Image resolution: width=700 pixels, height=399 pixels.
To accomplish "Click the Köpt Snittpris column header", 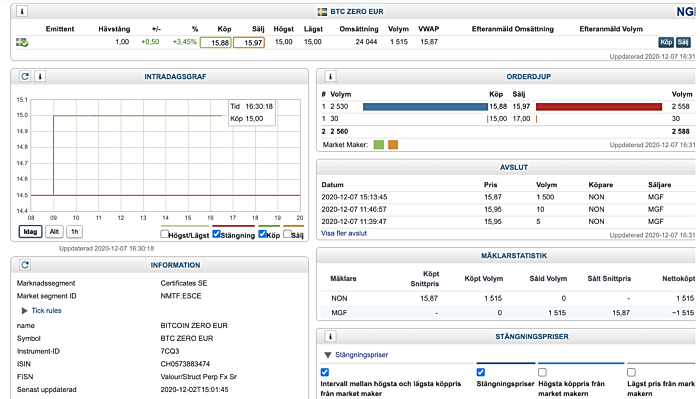I will (425, 278).
